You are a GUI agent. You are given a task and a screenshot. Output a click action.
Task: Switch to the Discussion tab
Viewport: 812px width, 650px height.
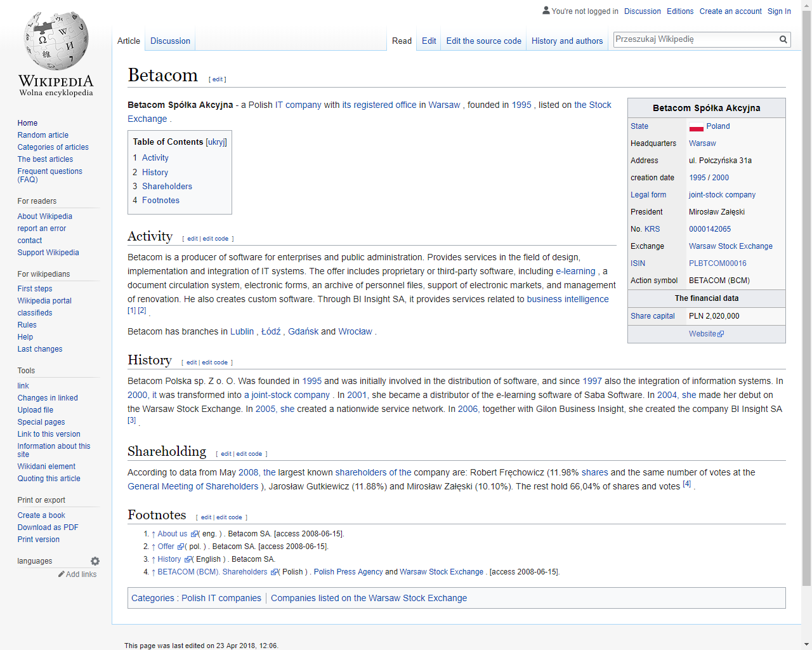click(170, 41)
